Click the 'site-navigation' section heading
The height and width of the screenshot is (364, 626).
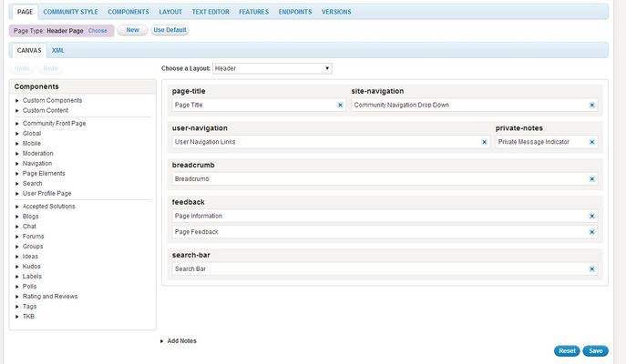coord(377,91)
